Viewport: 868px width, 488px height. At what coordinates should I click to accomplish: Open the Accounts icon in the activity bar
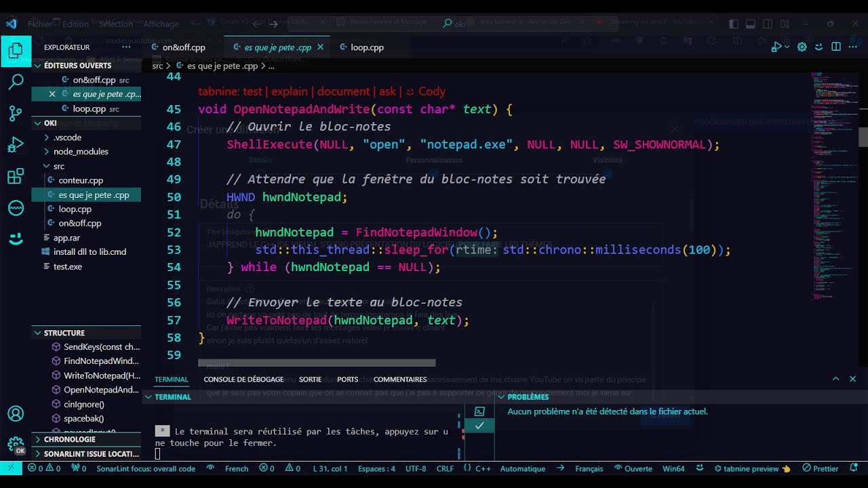pyautogui.click(x=16, y=413)
